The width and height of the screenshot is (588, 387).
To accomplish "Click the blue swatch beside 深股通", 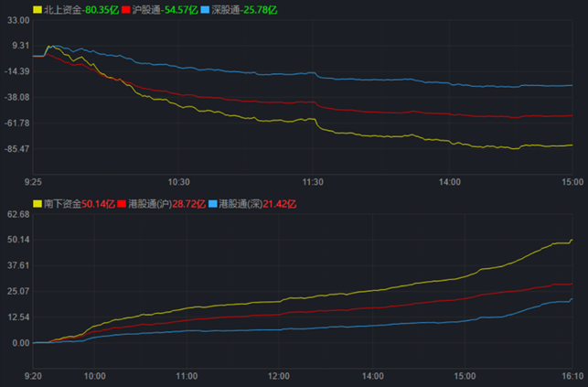I will 205,9.
